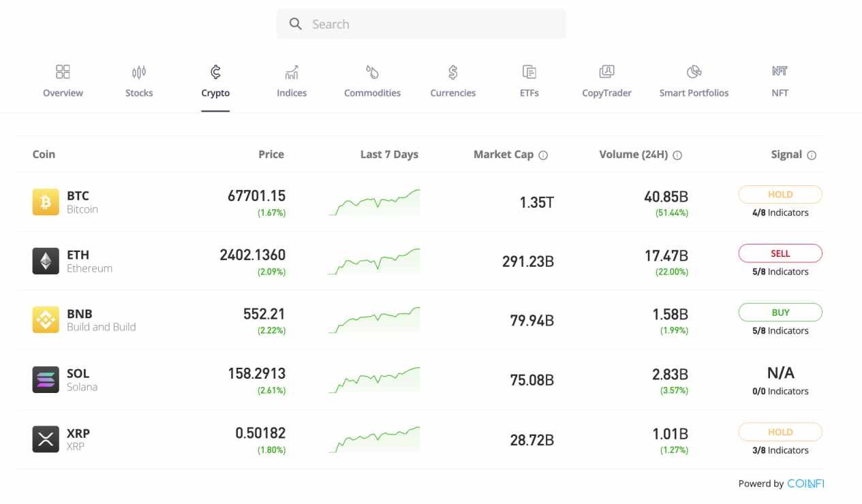Open the Indices chart icon
This screenshot has width=862, height=504.
tap(292, 72)
